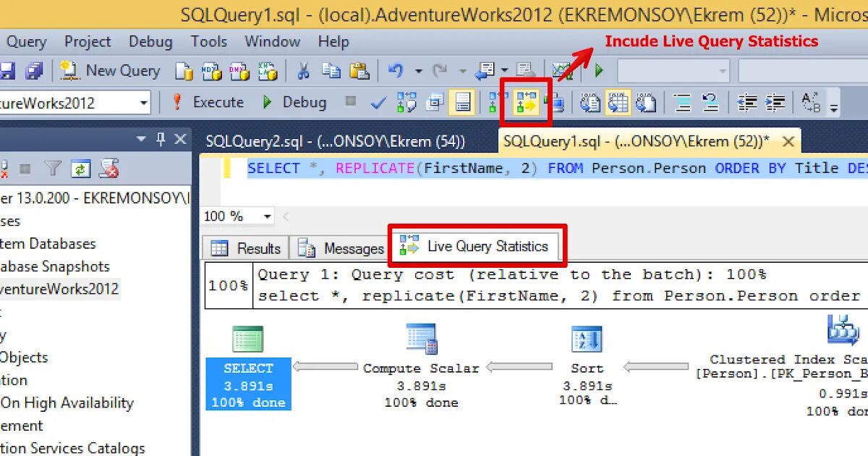The width and height of the screenshot is (868, 456).
Task: Select Database Snapshots node in tree
Action: (x=55, y=266)
